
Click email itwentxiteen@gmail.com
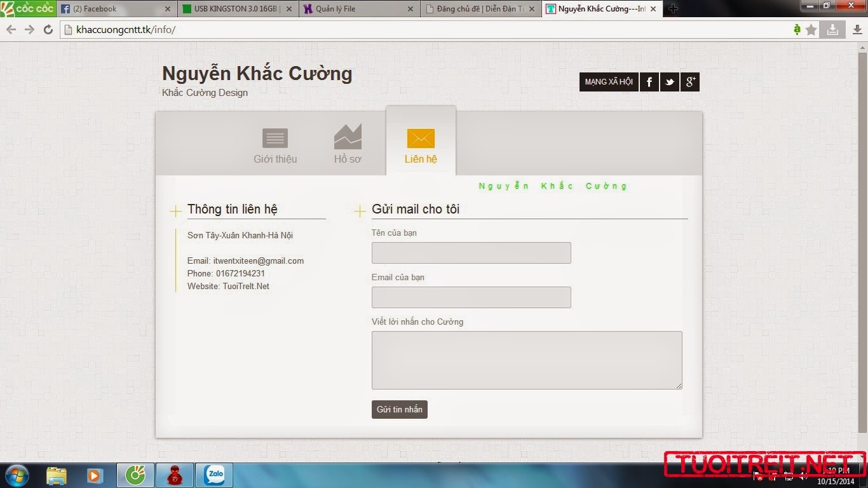click(x=258, y=261)
